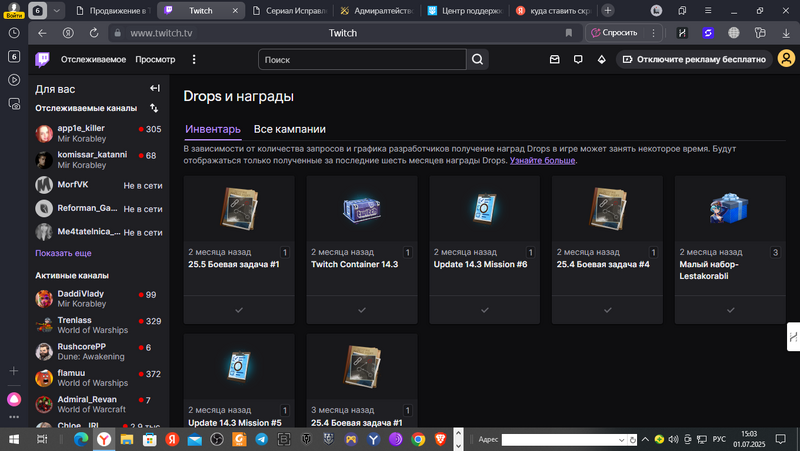Select the 25.5 Боевая задача #1 image
Image resolution: width=800 pixels, height=451 pixels.
[239, 209]
